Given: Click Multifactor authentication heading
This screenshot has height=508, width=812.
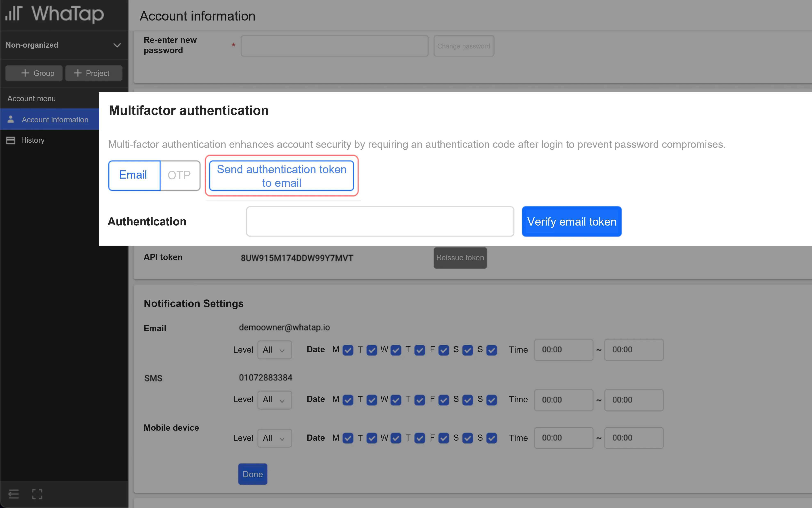Looking at the screenshot, I should pyautogui.click(x=189, y=111).
